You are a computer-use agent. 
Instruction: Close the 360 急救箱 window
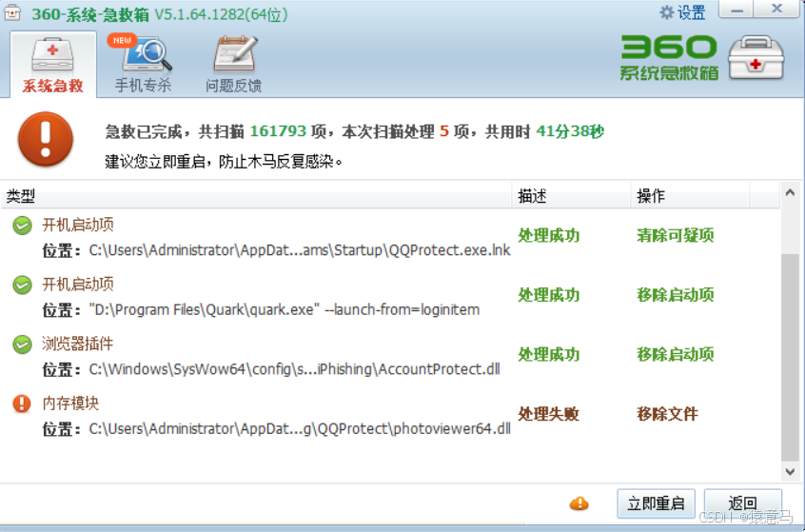(776, 10)
